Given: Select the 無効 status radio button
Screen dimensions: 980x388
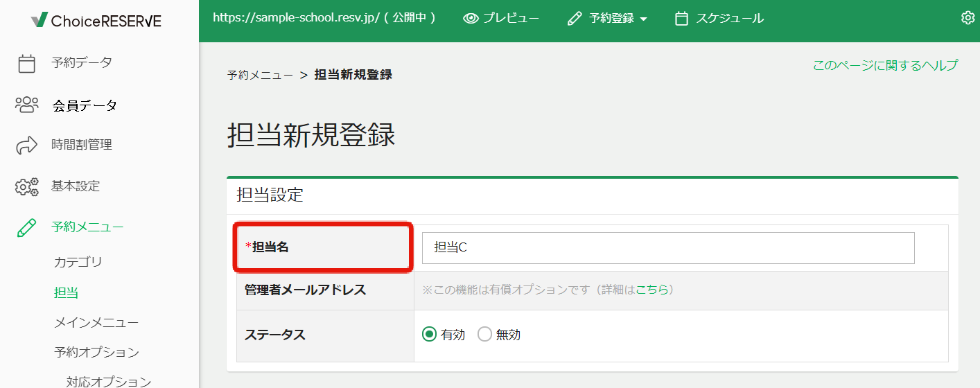Looking at the screenshot, I should point(484,335).
